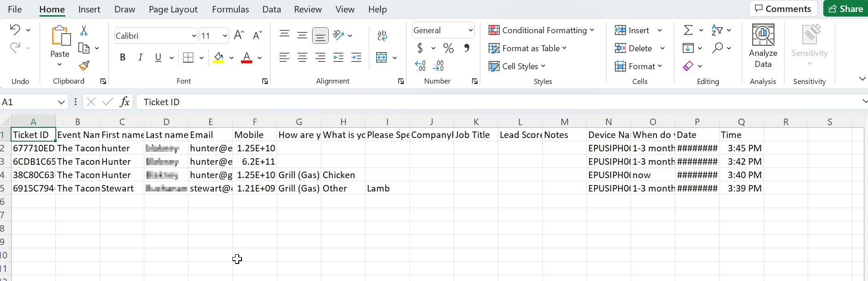
Task: Click the Percent Style icon
Action: (x=448, y=48)
